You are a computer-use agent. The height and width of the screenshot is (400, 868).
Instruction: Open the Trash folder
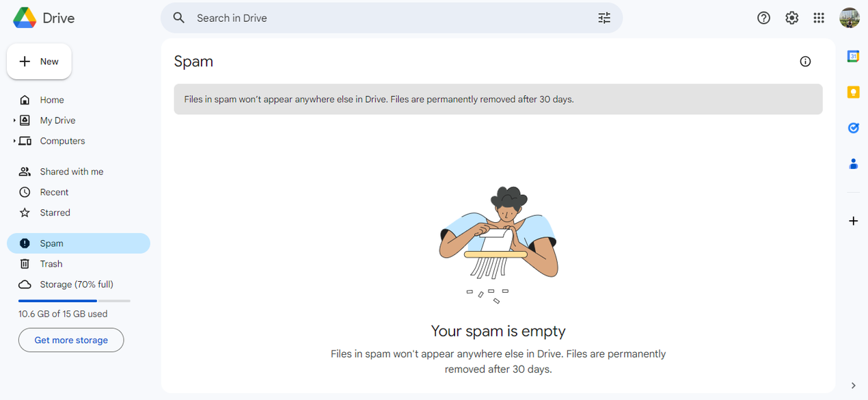point(79,264)
